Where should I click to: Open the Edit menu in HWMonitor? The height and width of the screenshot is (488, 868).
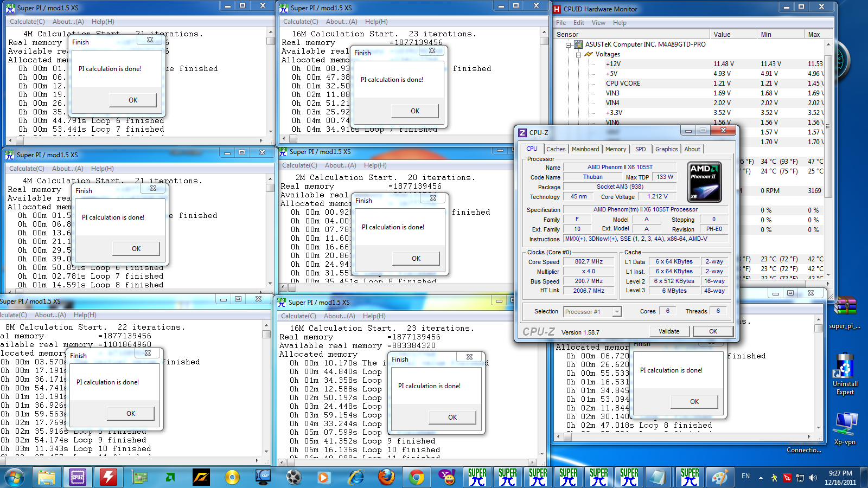coord(579,23)
